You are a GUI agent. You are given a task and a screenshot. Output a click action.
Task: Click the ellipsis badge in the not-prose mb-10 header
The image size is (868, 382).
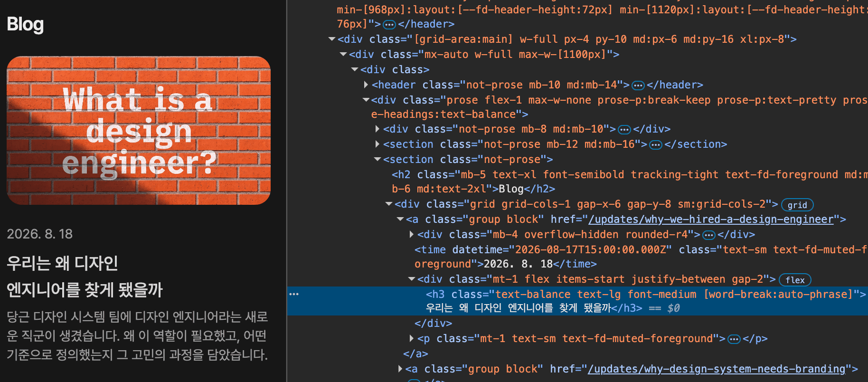638,86
